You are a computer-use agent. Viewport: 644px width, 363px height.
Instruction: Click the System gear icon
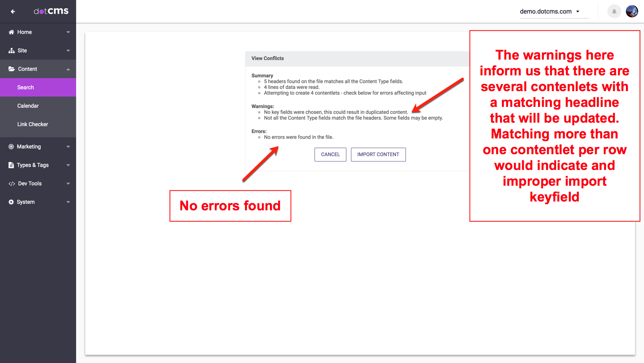pos(11,202)
